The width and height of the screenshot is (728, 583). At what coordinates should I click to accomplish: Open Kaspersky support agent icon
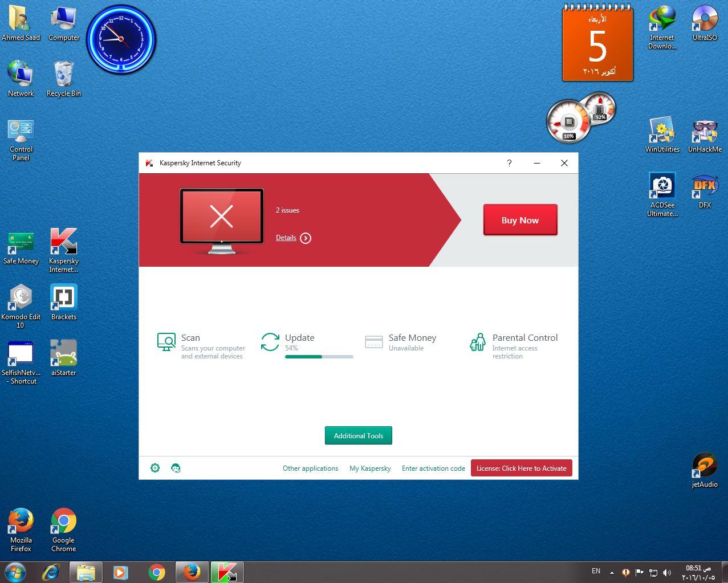coord(176,468)
